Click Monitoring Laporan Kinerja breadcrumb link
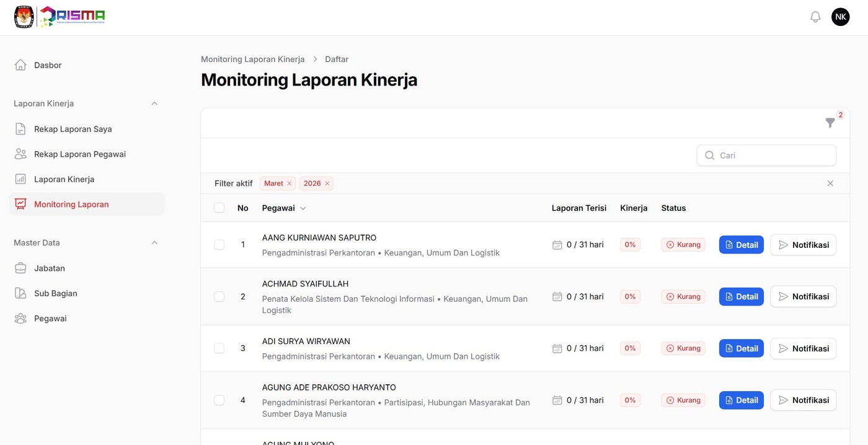 252,59
